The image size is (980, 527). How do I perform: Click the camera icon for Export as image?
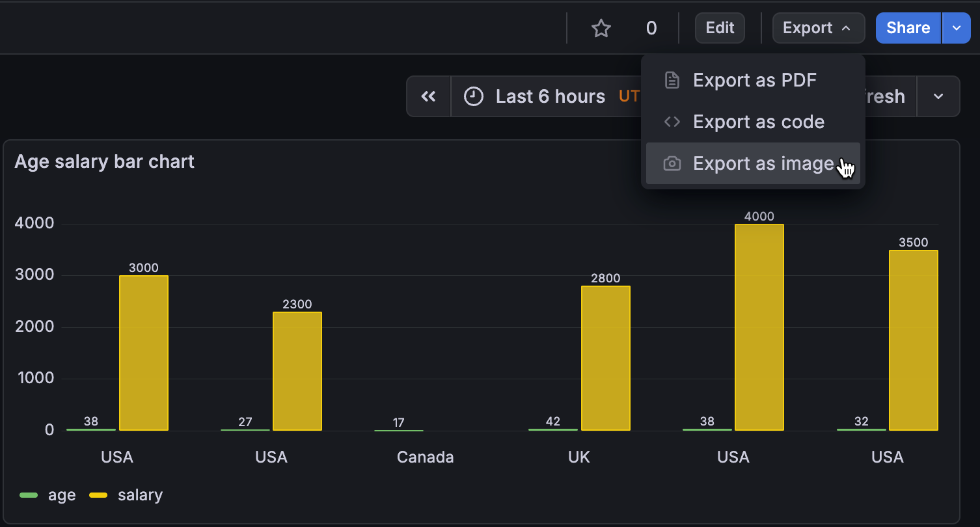[x=672, y=163]
